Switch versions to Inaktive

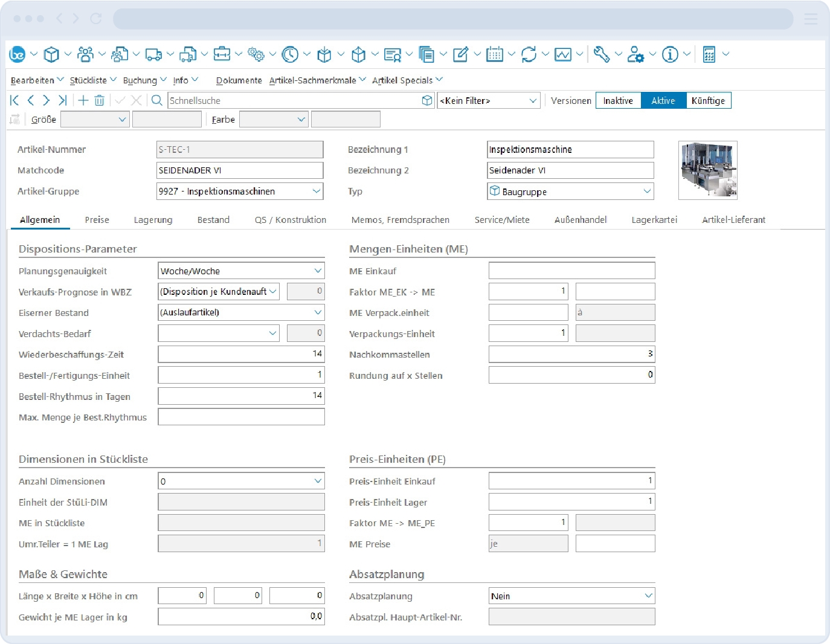618,101
